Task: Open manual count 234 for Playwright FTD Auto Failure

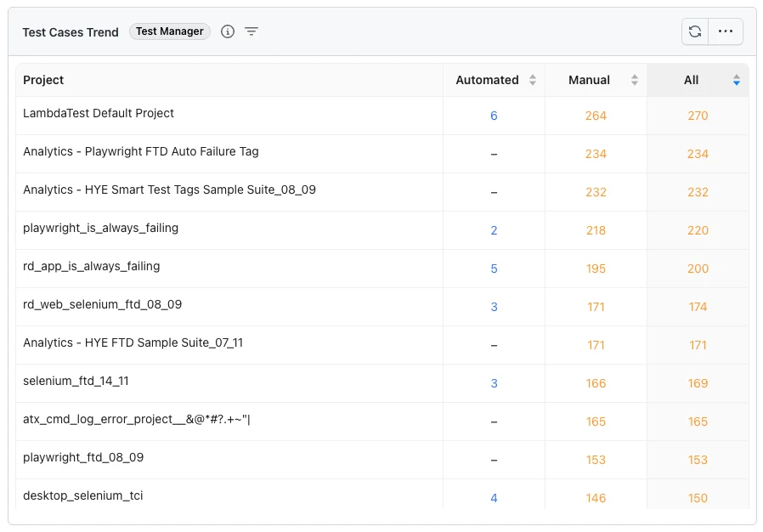Action: [x=596, y=154]
